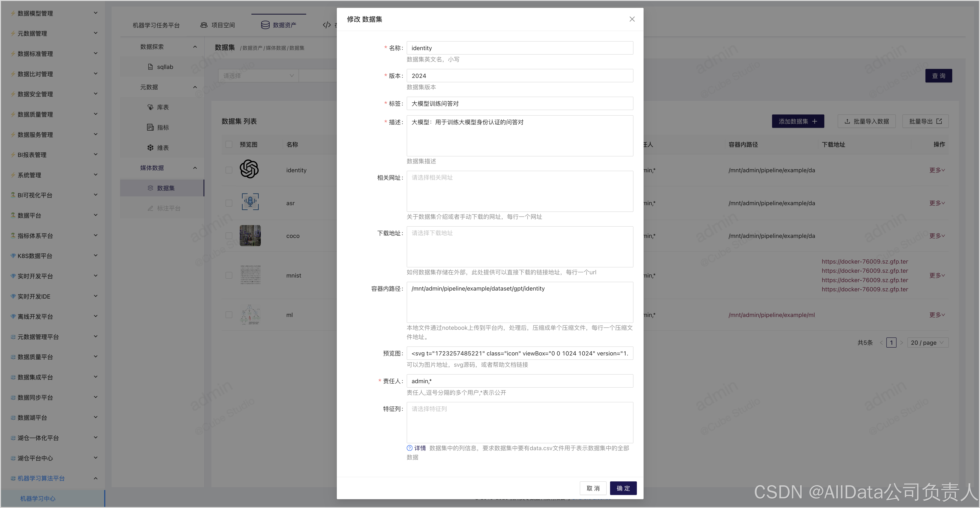Click the icon beside 元数据管理平台

pyautogui.click(x=13, y=336)
